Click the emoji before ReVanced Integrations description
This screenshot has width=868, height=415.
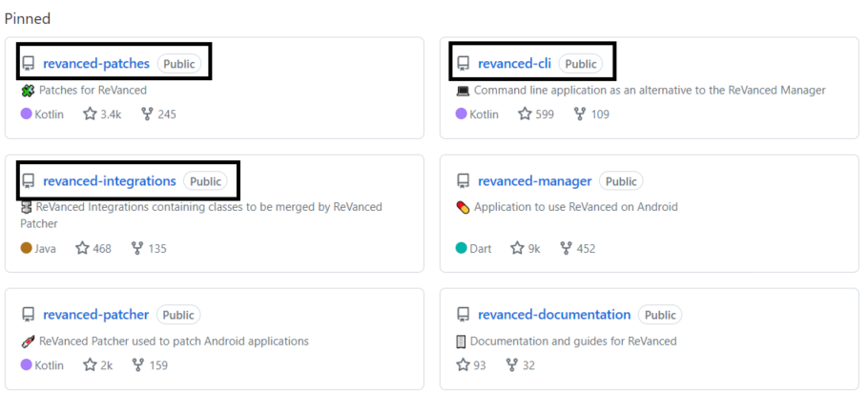26,208
